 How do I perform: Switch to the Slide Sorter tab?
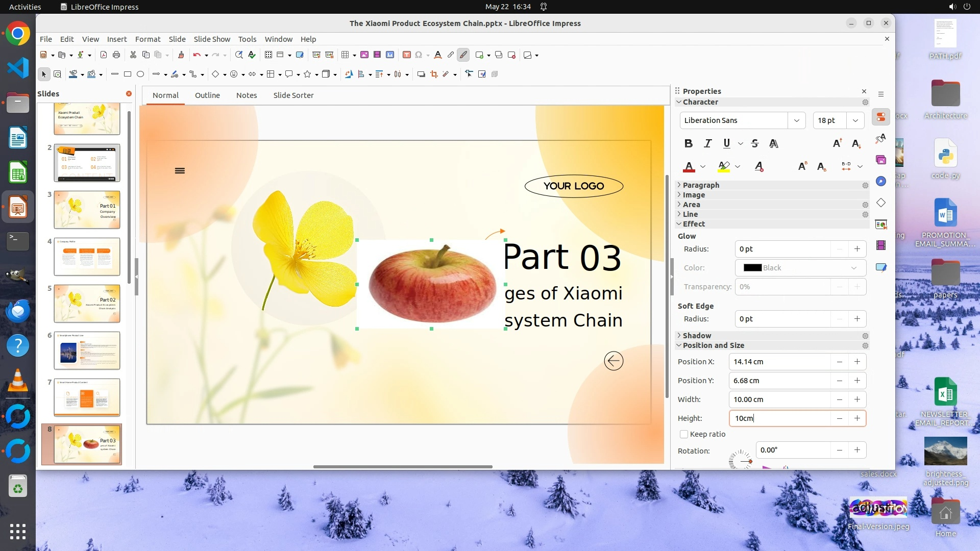293,95
